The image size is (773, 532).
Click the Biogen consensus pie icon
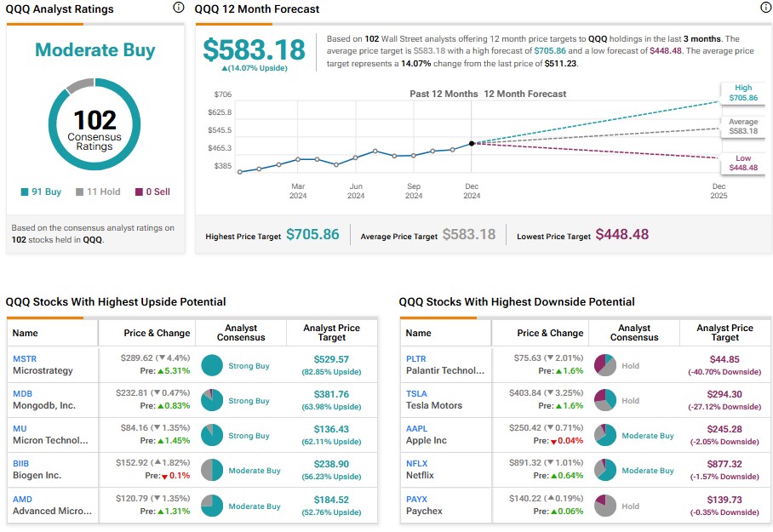point(211,471)
